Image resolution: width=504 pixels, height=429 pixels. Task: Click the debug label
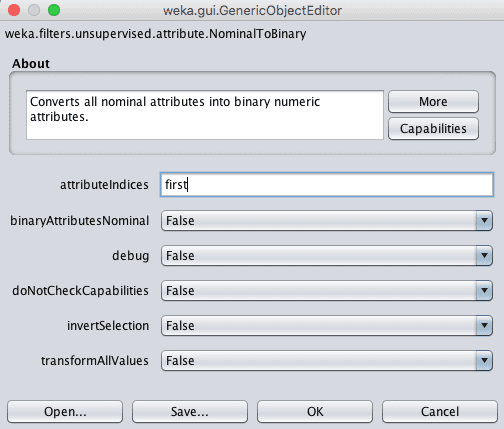click(131, 256)
